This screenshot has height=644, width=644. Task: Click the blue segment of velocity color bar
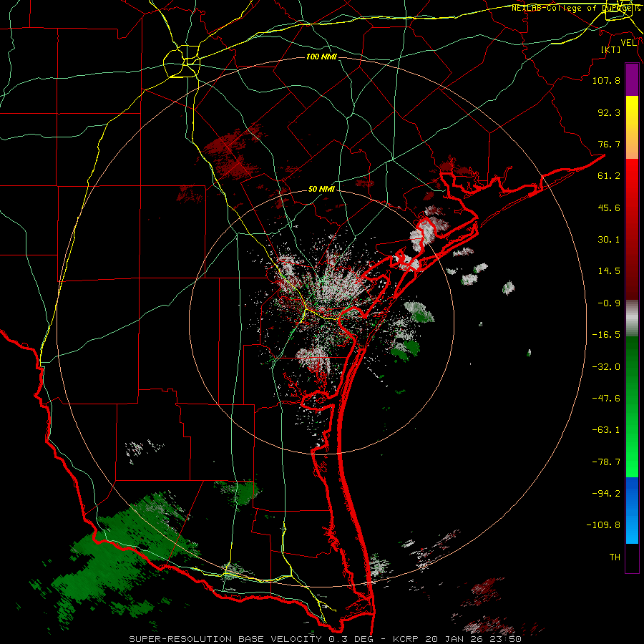click(632, 510)
